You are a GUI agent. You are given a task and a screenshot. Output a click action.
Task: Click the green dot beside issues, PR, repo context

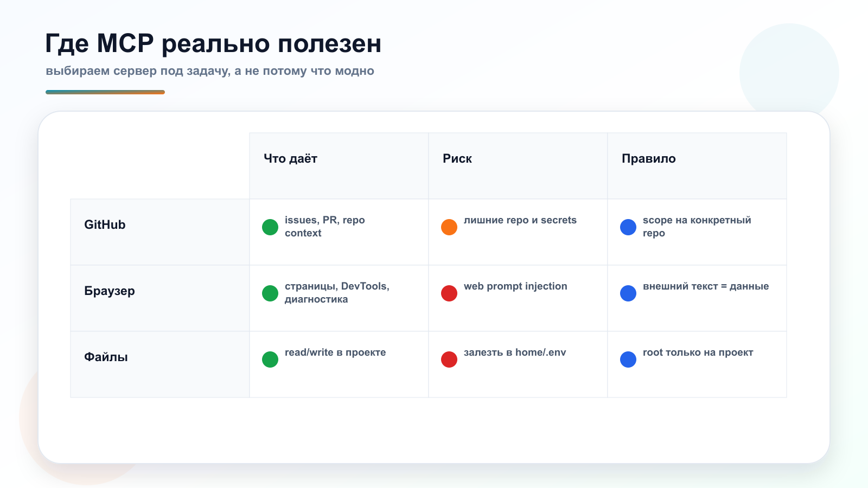270,227
